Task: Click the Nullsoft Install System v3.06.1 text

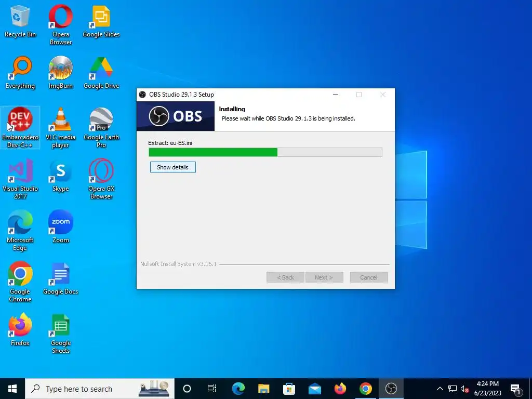Action: [179, 264]
